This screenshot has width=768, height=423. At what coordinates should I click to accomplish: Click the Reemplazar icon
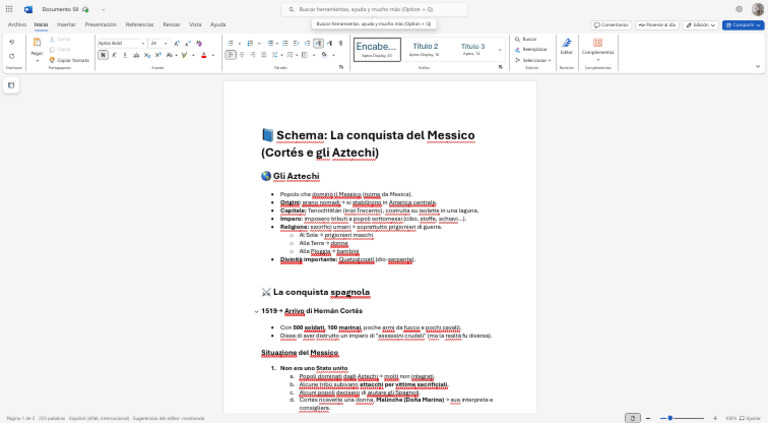pyautogui.click(x=517, y=49)
